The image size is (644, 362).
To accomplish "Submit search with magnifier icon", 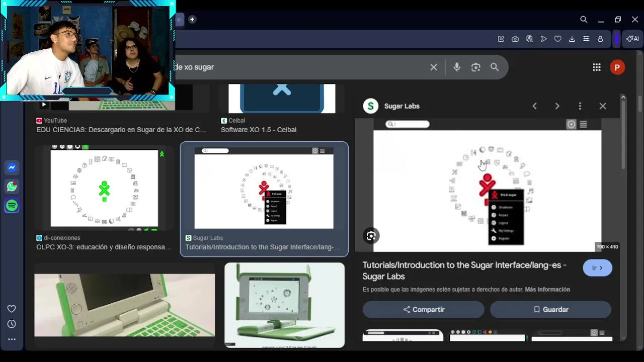I will tap(495, 67).
